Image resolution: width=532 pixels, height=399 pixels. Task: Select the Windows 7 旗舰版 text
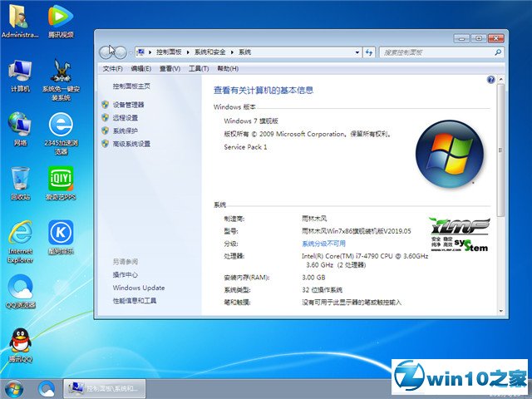coord(251,121)
